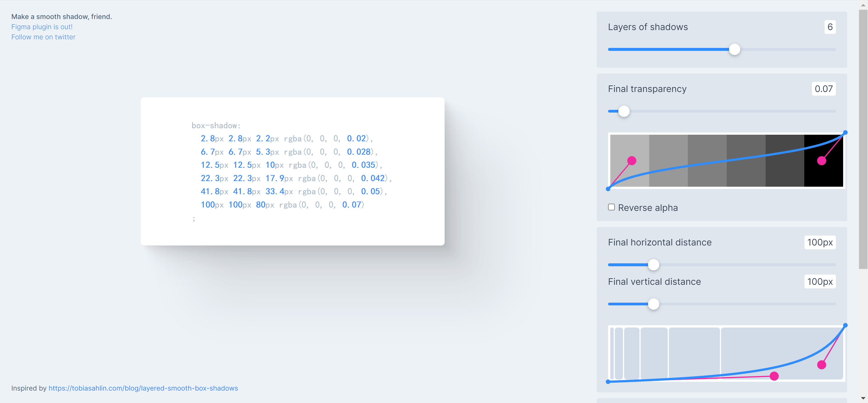Click the Final horizontal distance slider handle
Viewport: 868px width, 403px height.
point(653,265)
